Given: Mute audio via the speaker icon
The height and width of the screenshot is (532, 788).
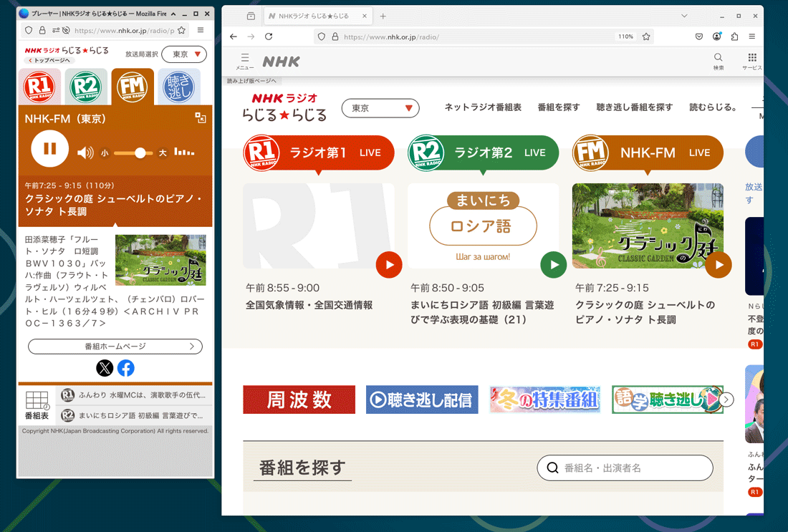Looking at the screenshot, I should [85, 153].
